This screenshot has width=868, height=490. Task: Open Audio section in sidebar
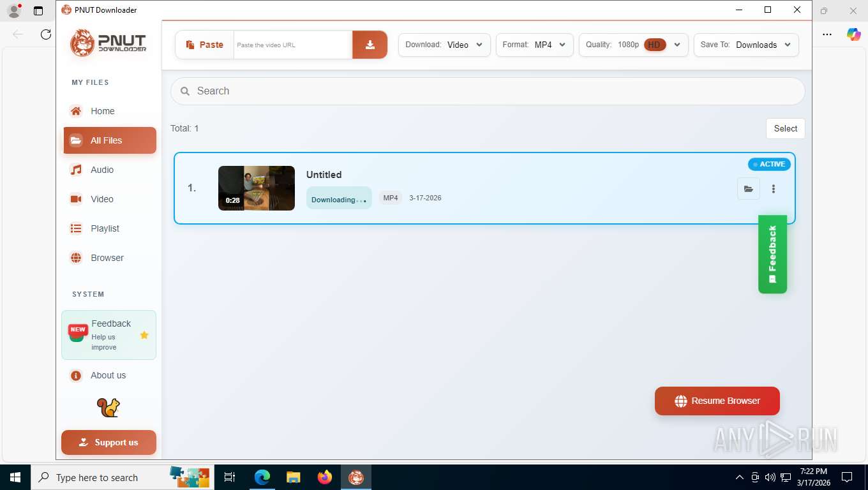tap(110, 170)
